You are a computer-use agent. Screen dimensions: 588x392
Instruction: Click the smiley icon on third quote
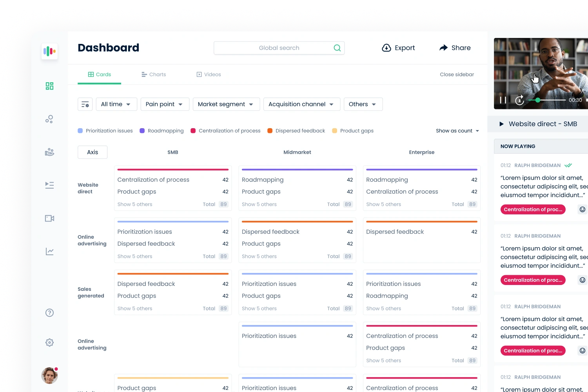583,350
